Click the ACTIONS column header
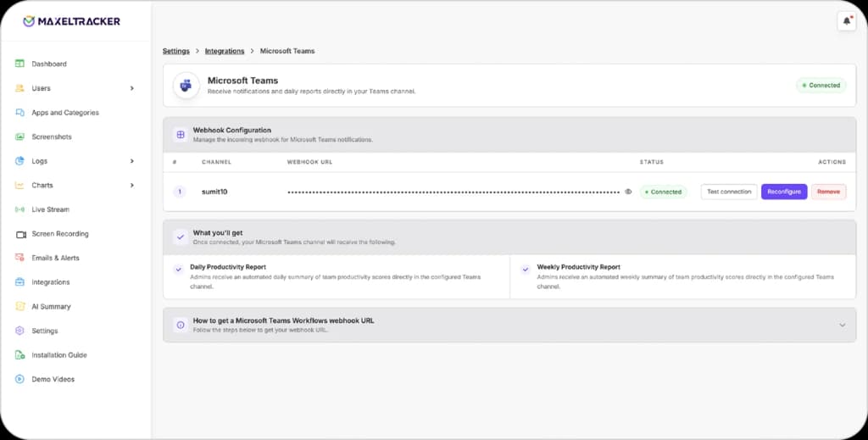This screenshot has height=440, width=868. pos(832,162)
